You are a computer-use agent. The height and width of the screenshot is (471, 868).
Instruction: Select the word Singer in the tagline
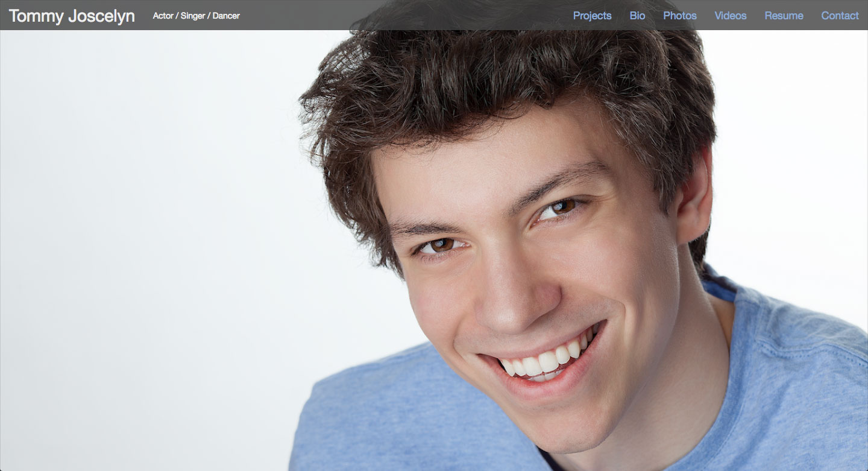point(193,16)
